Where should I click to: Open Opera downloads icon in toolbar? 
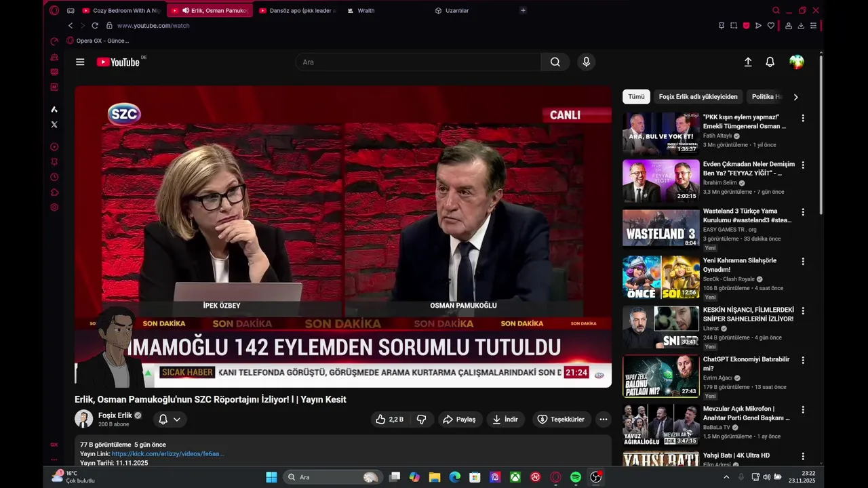801,26
